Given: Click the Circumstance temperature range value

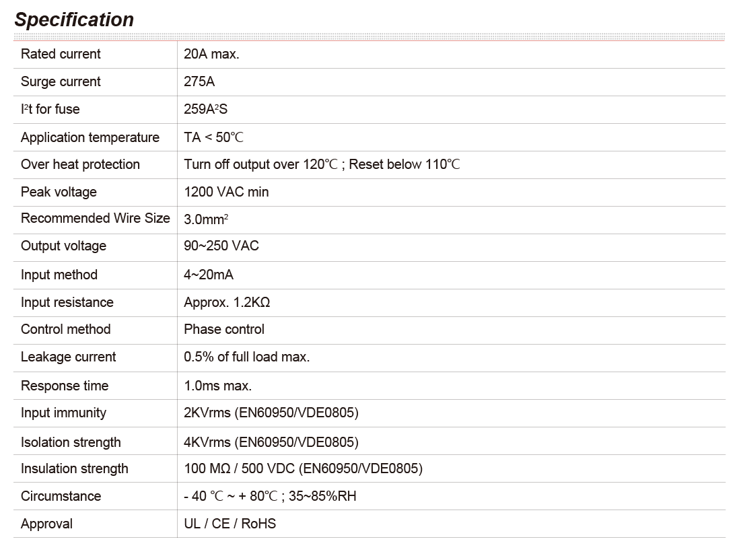Looking at the screenshot, I should 270,496.
